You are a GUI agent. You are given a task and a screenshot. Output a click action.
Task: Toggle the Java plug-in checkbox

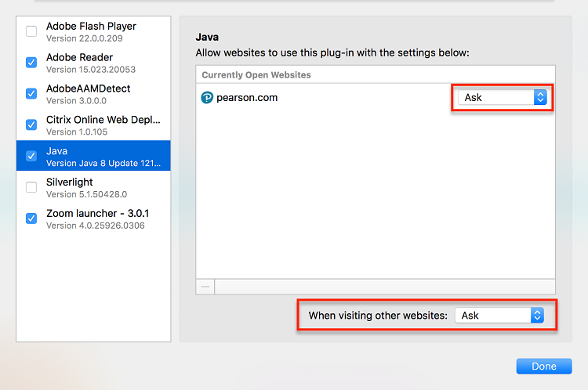tap(31, 156)
